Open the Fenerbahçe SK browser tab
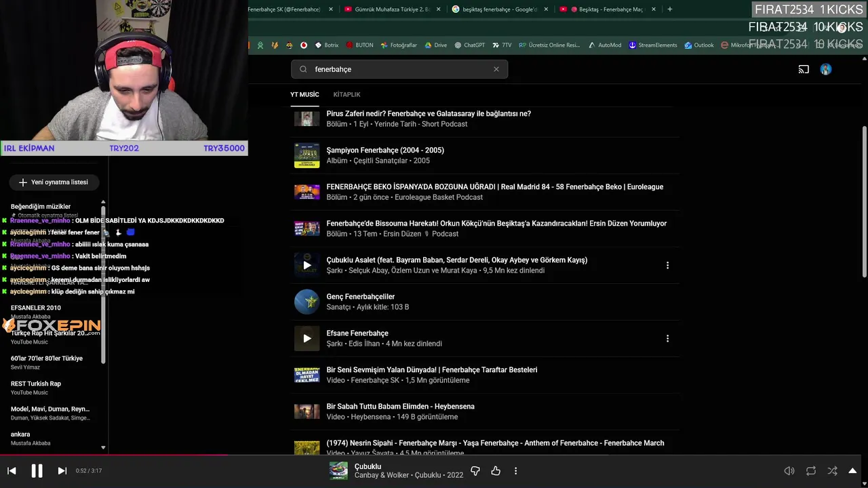 [x=284, y=9]
